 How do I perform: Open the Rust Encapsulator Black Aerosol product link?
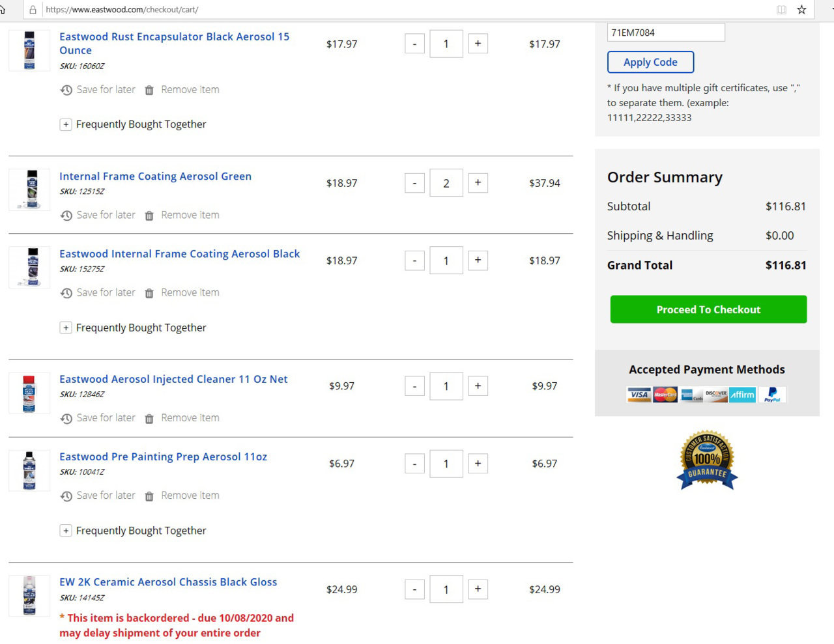(174, 44)
